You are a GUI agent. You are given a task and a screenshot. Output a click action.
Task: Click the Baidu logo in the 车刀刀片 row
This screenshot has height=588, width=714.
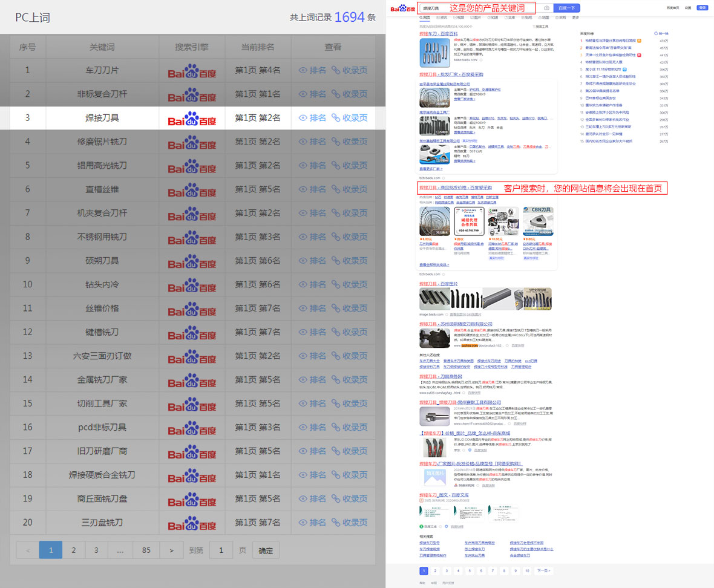(x=192, y=71)
